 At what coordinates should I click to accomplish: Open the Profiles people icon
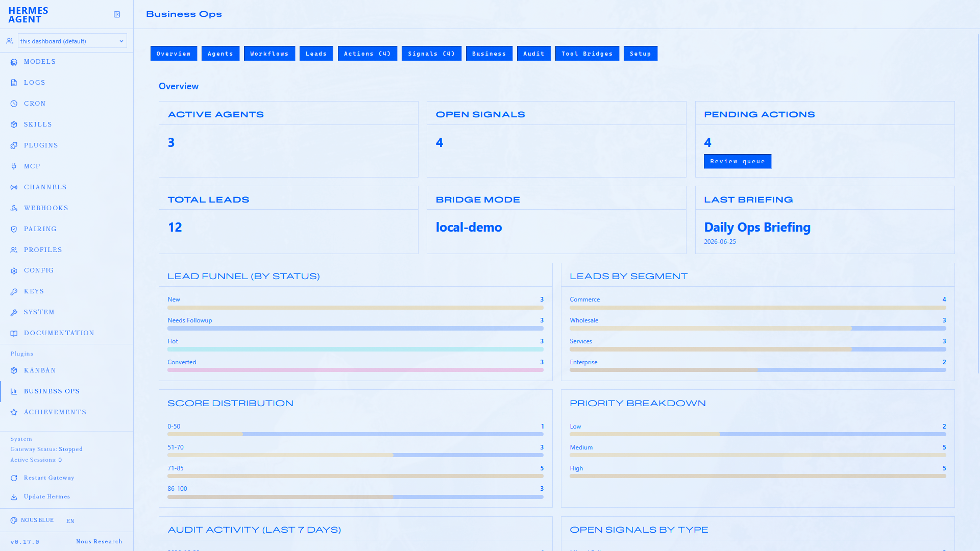14,250
